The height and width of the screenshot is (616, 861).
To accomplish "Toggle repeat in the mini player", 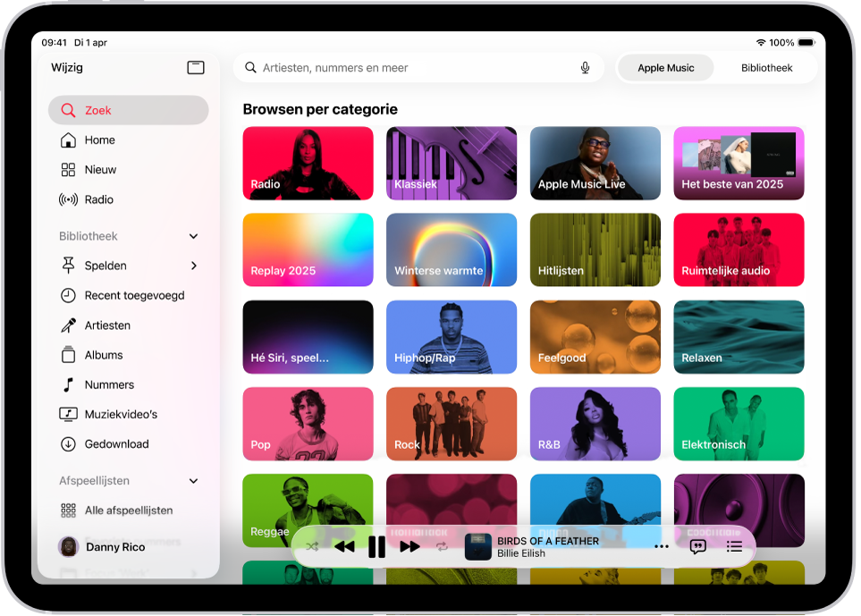I will [442, 547].
